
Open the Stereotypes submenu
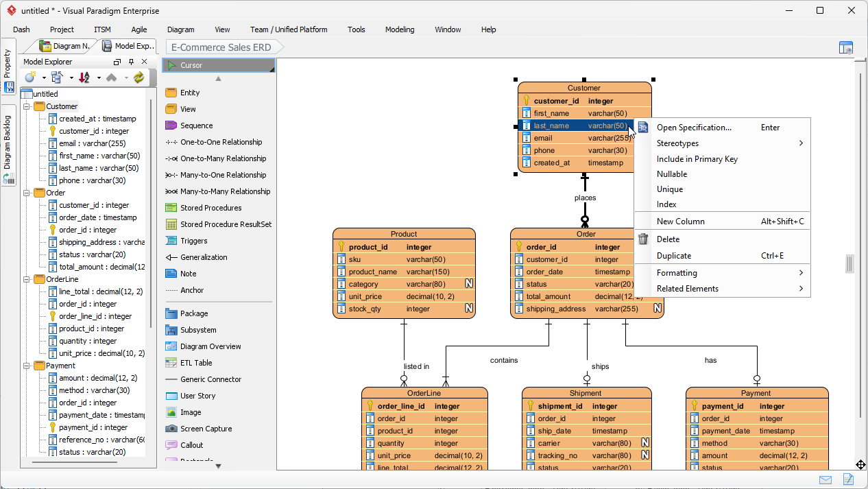722,143
